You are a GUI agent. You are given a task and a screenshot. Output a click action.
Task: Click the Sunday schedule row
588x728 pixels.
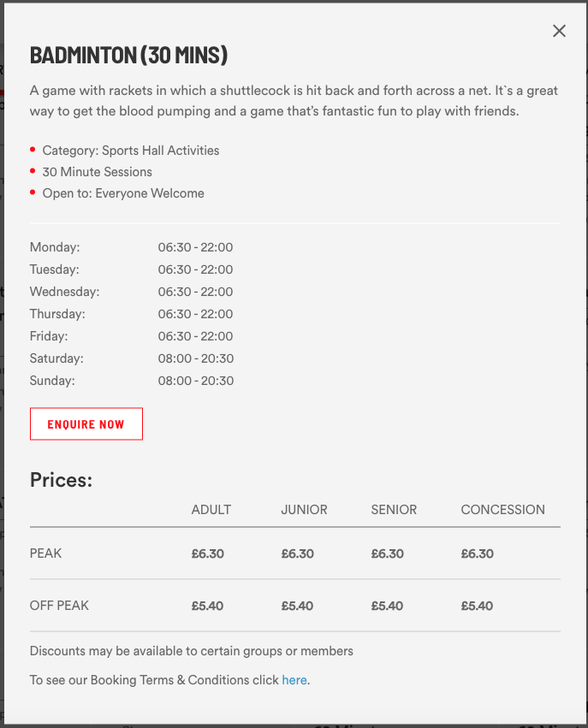click(x=195, y=380)
